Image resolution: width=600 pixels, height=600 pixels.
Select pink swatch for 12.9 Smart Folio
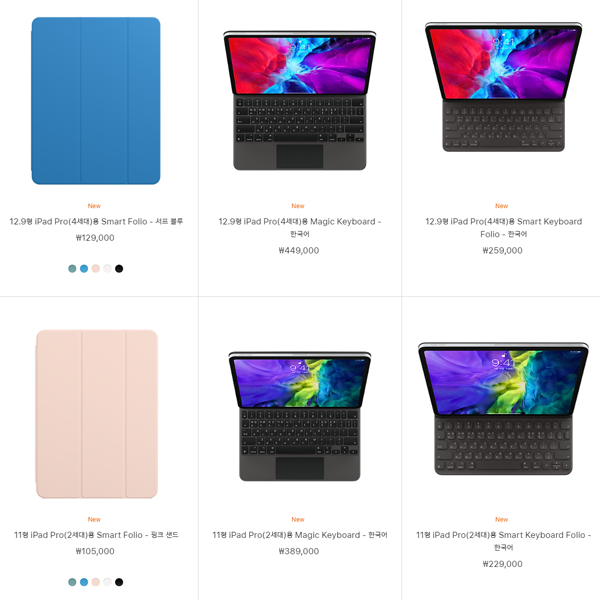coord(96,269)
